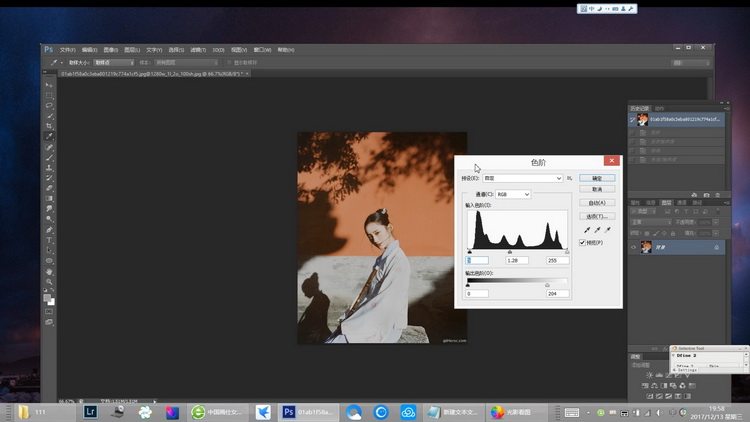Click the Photoshop taskbar button
The width and height of the screenshot is (750, 422).
pyautogui.click(x=308, y=411)
